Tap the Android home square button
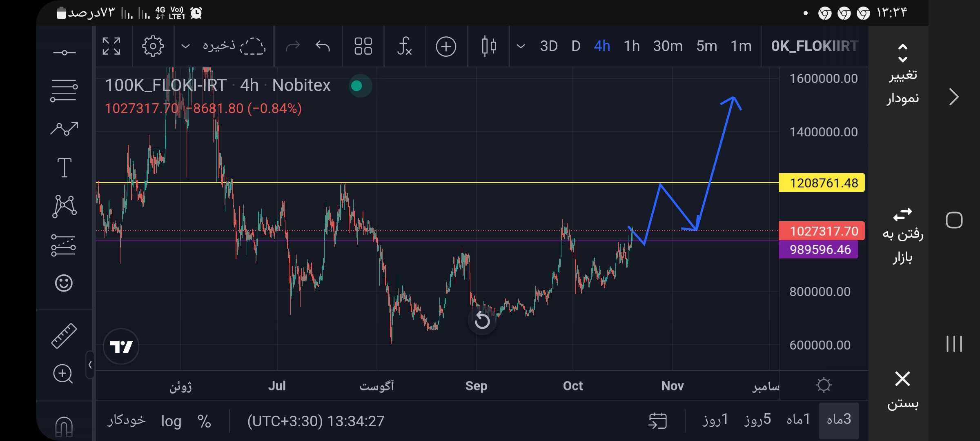Screen dimensions: 980x441 (x=954, y=220)
